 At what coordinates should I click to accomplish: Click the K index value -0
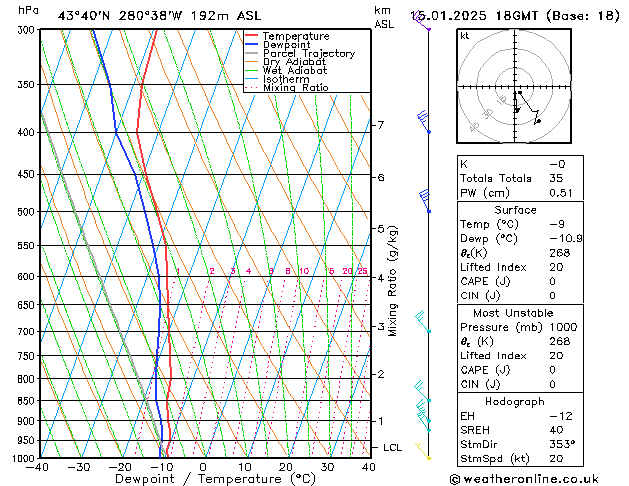[557, 164]
